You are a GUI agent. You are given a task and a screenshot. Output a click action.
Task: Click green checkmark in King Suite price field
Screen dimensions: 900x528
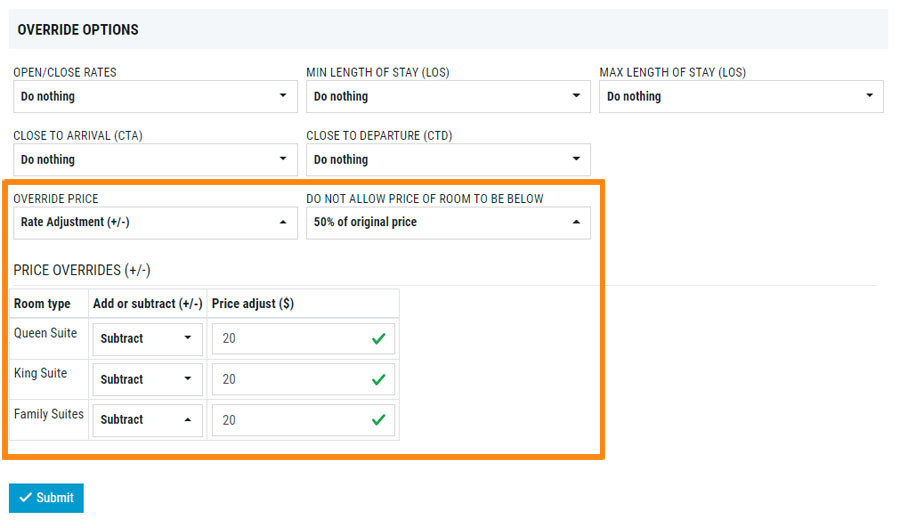(378, 380)
